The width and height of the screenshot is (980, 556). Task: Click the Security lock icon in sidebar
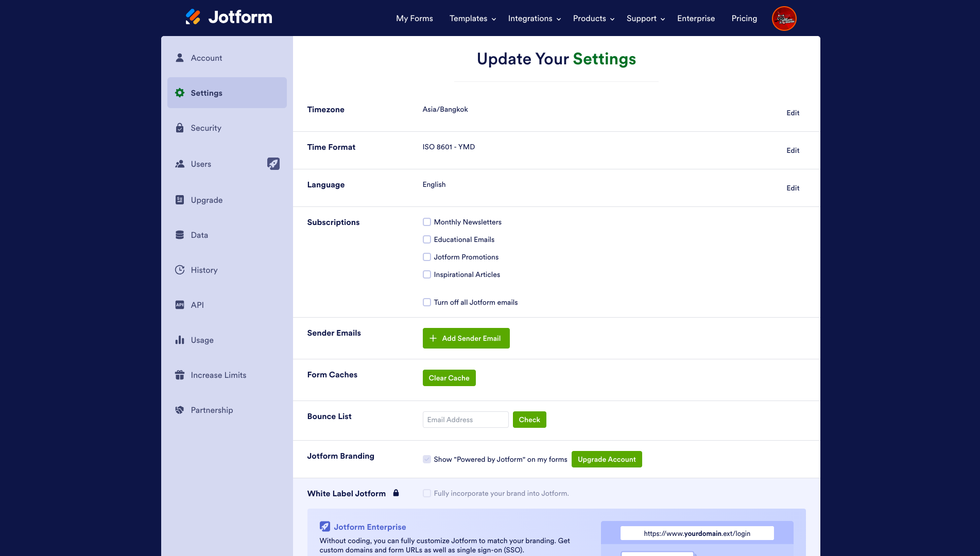180,128
